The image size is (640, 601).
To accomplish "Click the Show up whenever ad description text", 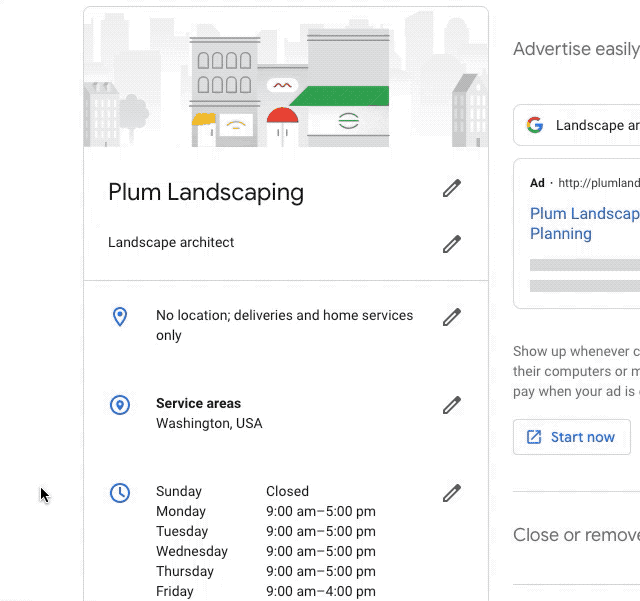I will pyautogui.click(x=576, y=371).
